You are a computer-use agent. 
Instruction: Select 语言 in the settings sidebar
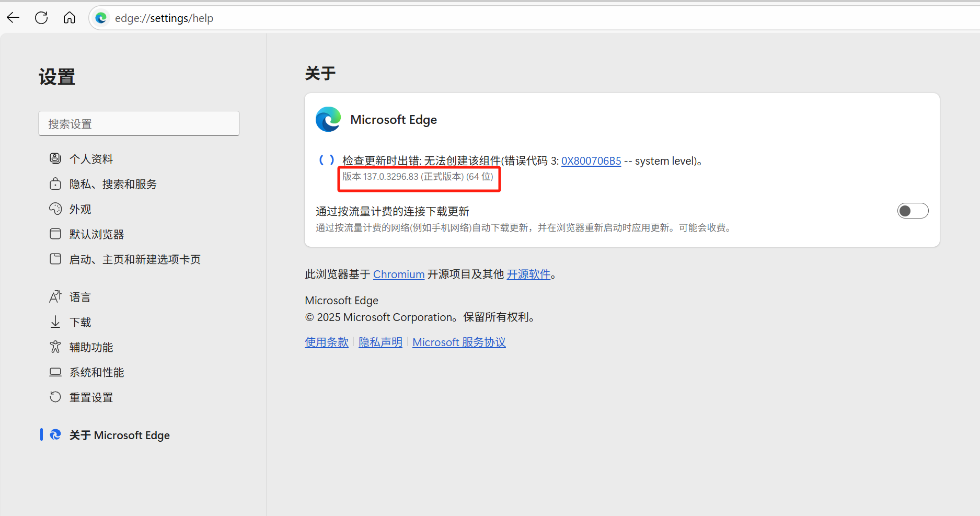pos(80,297)
